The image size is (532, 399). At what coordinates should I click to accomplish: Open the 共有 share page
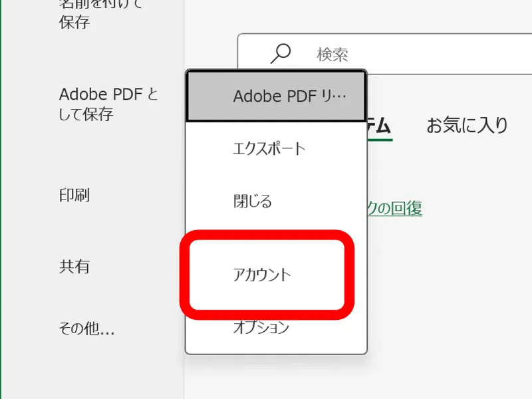click(x=74, y=267)
